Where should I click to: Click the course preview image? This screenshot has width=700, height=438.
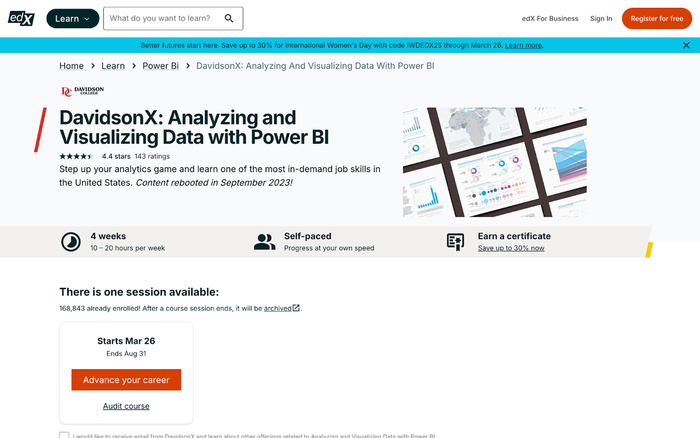click(495, 162)
